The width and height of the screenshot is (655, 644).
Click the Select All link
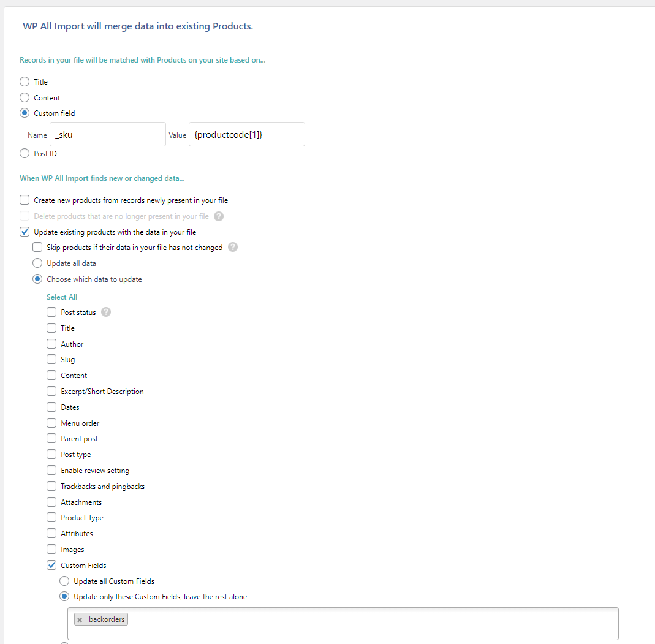[62, 297]
